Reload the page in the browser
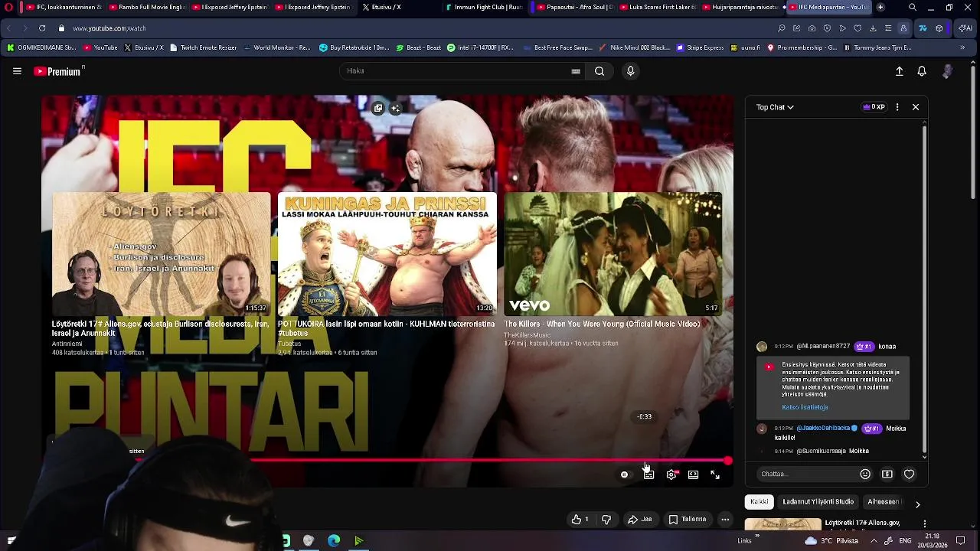The image size is (980, 551). (x=41, y=28)
